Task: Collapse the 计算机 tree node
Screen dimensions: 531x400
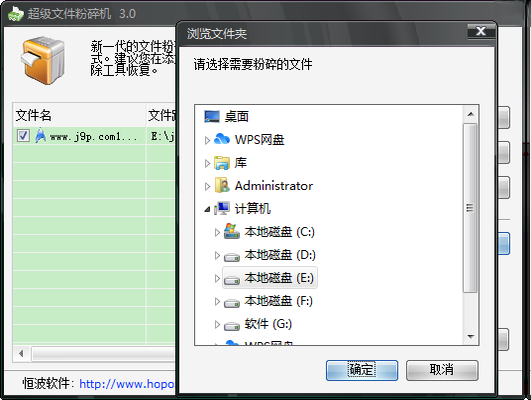Action: 207,210
